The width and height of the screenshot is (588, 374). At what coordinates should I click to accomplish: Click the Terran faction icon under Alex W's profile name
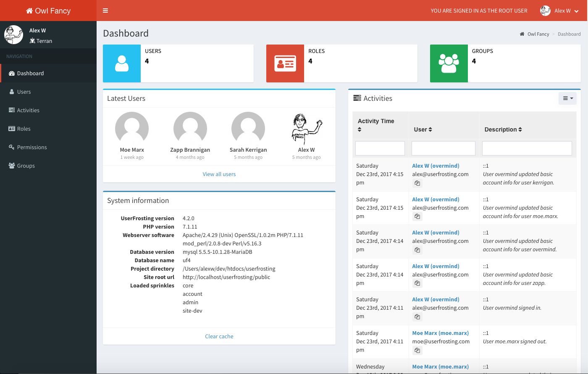31,41
